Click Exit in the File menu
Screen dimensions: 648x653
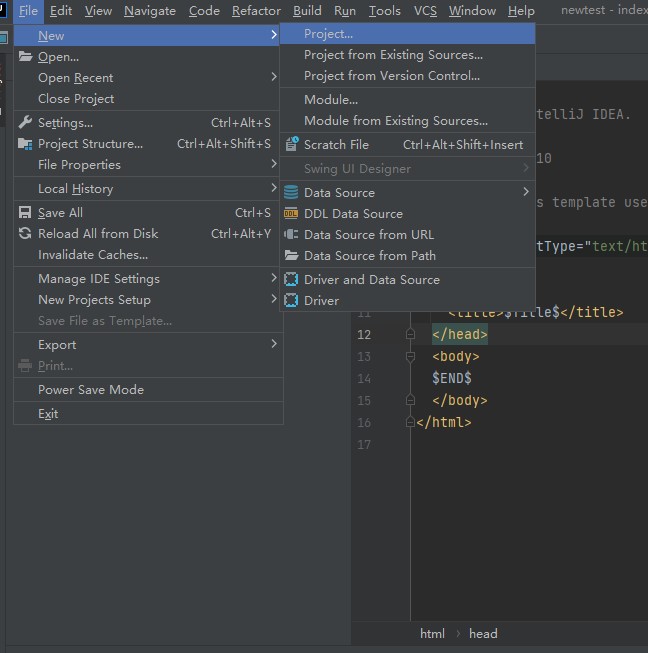click(147, 414)
